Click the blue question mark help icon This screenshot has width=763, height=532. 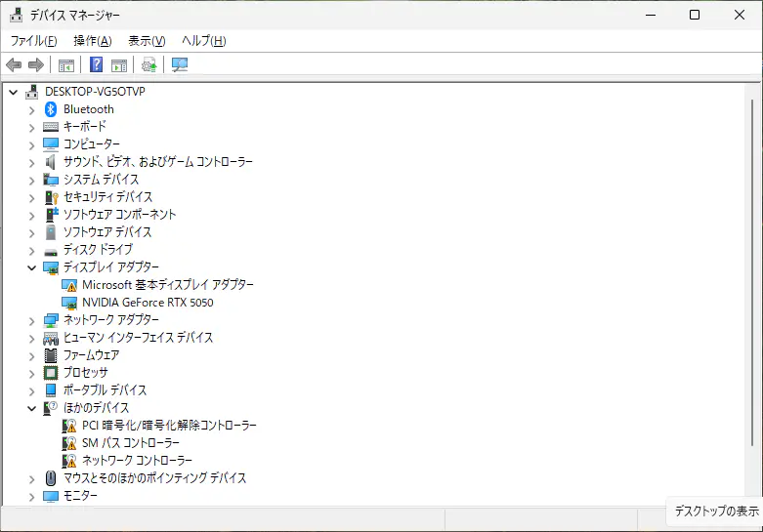click(96, 65)
